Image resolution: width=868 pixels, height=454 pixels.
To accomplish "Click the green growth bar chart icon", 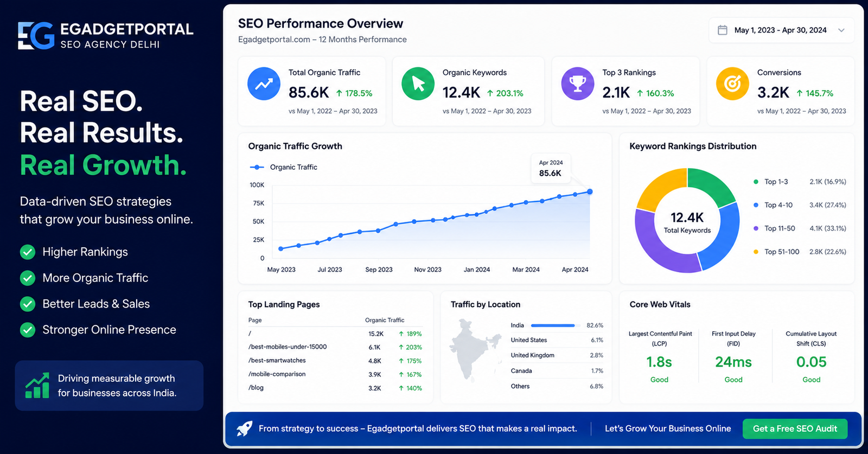I will click(x=37, y=386).
